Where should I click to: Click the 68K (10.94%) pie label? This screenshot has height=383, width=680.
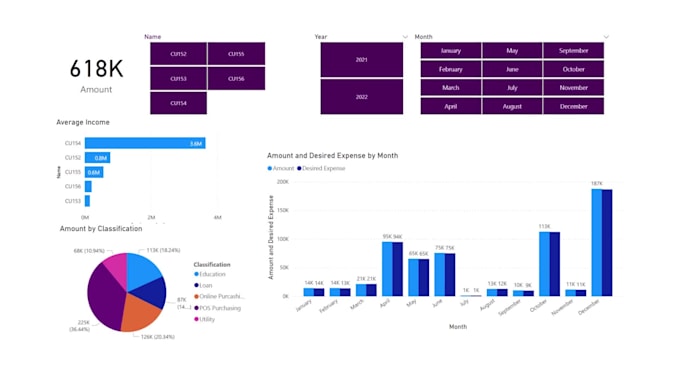[89, 251]
